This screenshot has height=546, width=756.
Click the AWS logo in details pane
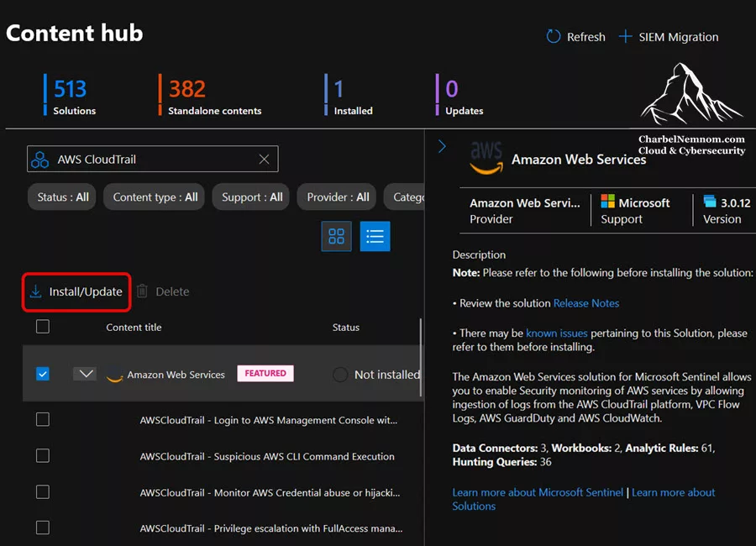(486, 158)
